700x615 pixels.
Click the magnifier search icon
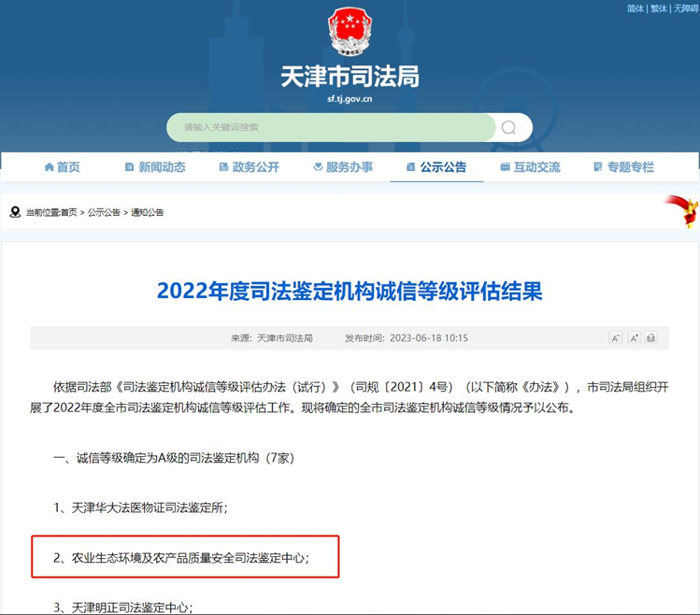point(508,128)
